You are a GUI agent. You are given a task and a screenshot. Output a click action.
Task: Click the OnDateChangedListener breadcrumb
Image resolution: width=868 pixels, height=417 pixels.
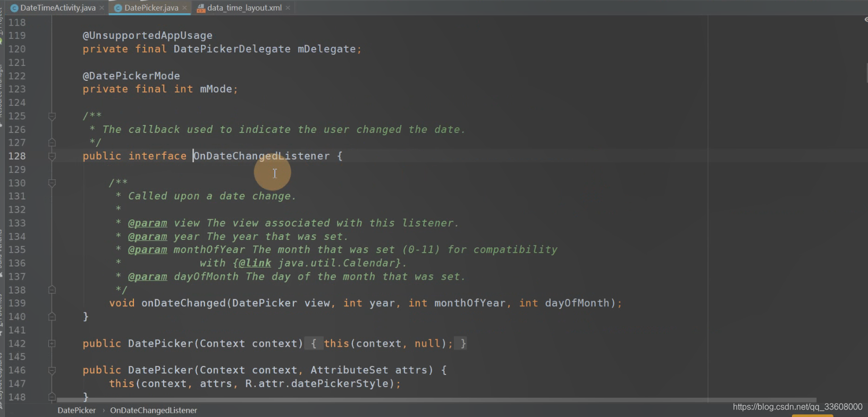(154, 411)
